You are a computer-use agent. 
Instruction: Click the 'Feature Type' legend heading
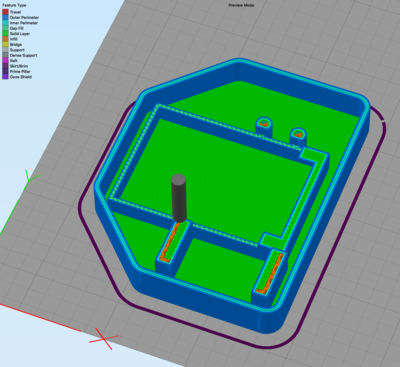[14, 5]
